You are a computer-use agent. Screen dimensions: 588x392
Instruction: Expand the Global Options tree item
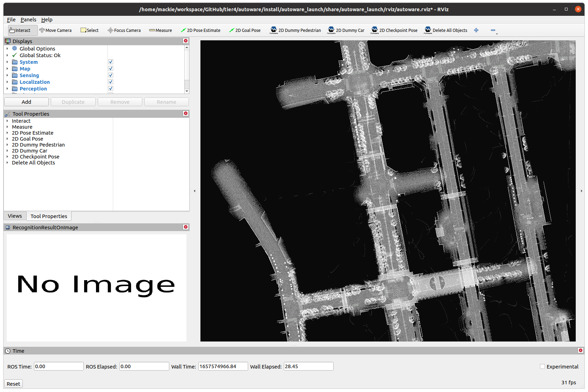coord(7,49)
